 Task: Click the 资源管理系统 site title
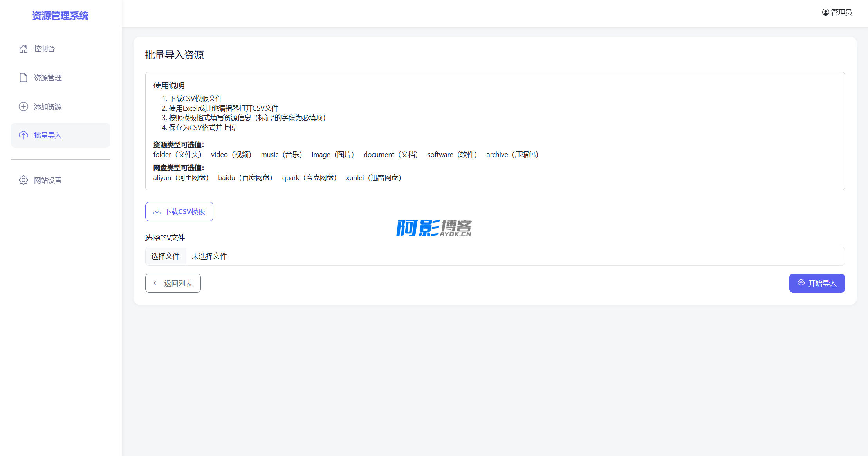pos(60,16)
